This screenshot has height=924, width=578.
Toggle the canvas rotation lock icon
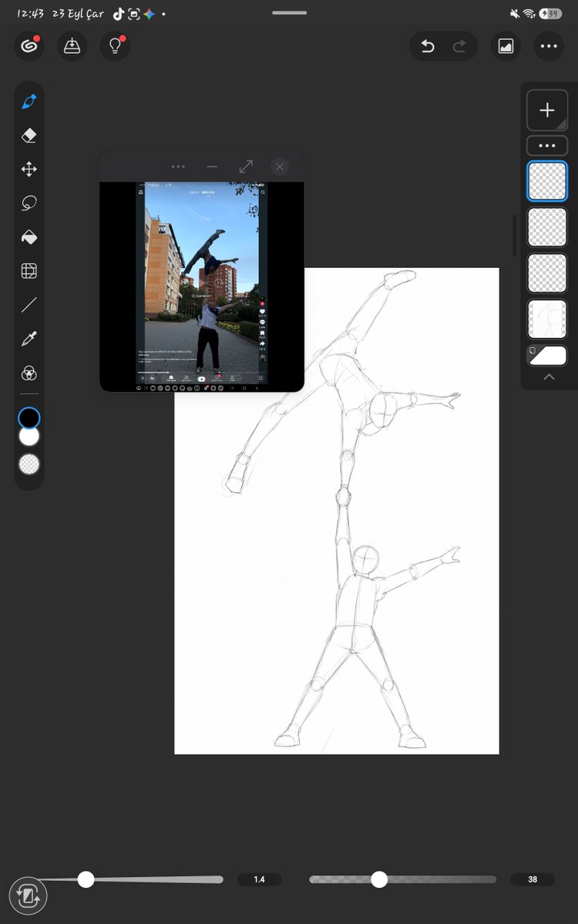coord(29,896)
